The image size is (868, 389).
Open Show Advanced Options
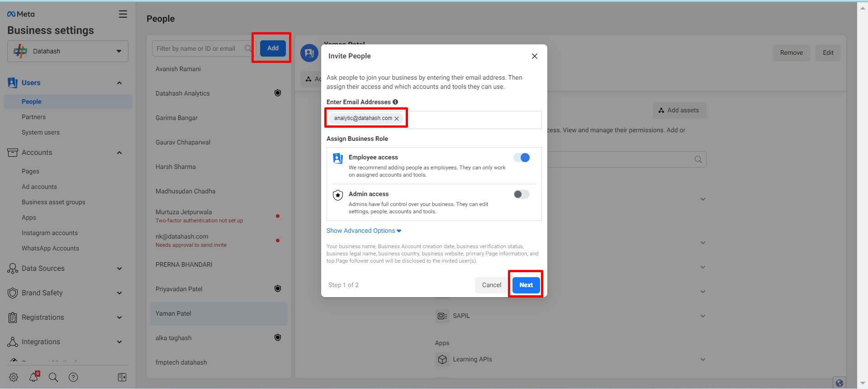pyautogui.click(x=364, y=231)
